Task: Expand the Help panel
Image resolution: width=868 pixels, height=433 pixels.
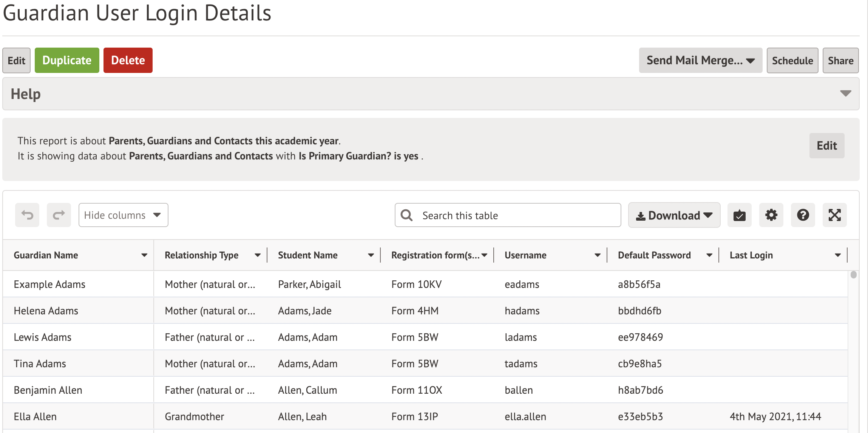Action: coord(845,94)
